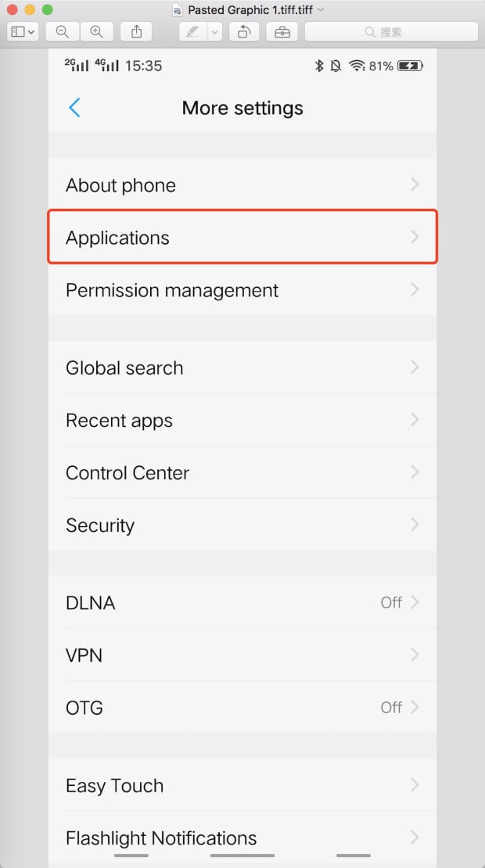Open the sidebar view options dropdown

click(x=22, y=31)
